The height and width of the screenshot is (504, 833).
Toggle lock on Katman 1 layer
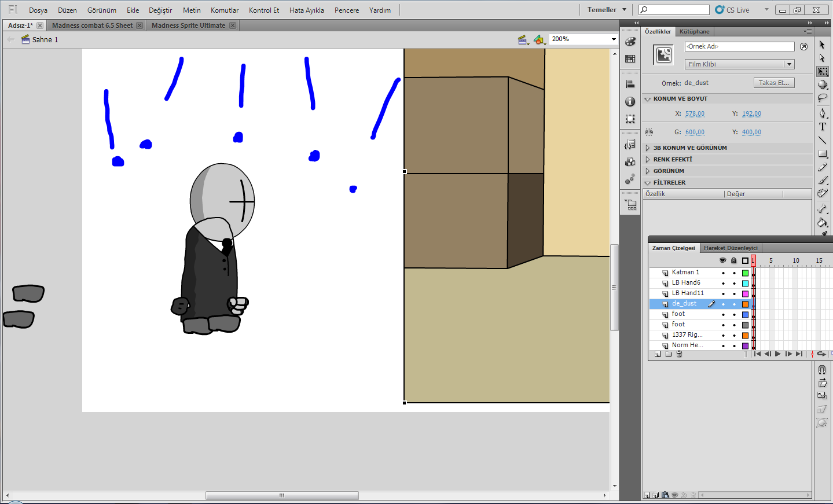pos(734,273)
